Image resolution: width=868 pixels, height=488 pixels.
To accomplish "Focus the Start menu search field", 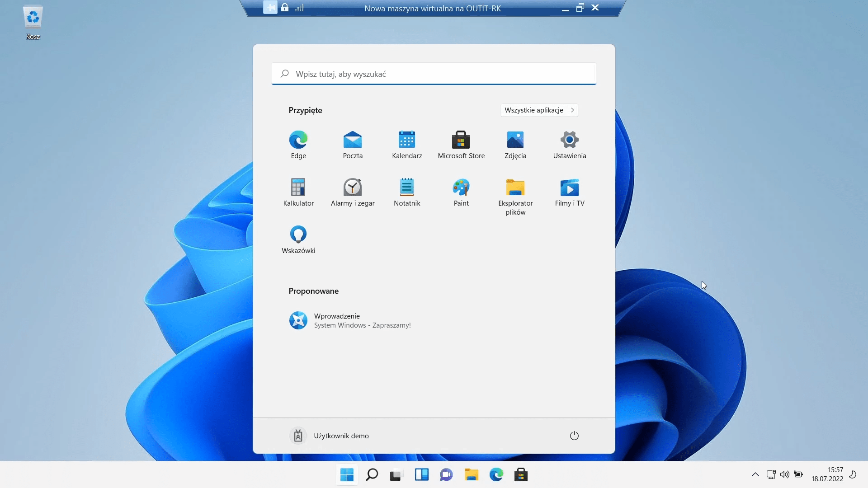I will point(434,74).
